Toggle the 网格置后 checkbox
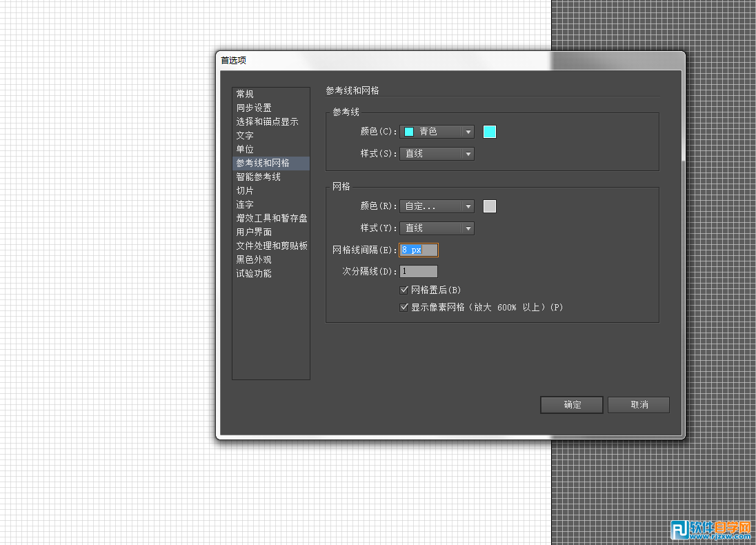756x545 pixels. point(404,290)
